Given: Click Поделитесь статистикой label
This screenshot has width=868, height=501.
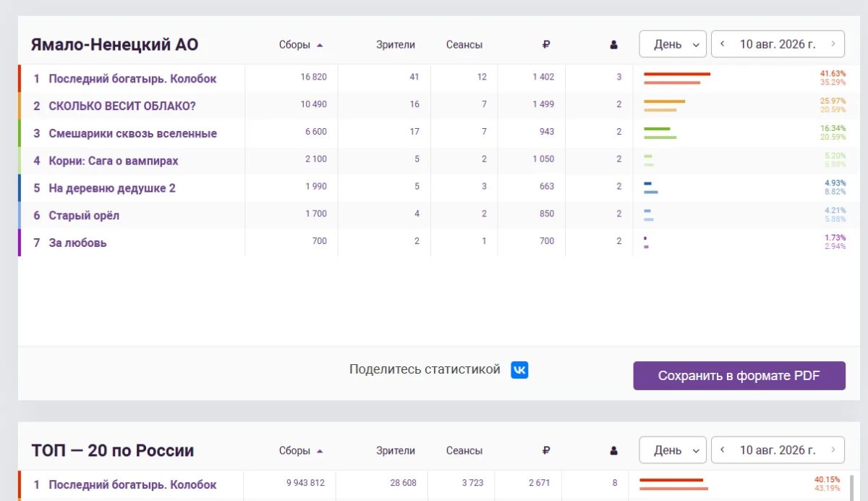Looking at the screenshot, I should (425, 370).
